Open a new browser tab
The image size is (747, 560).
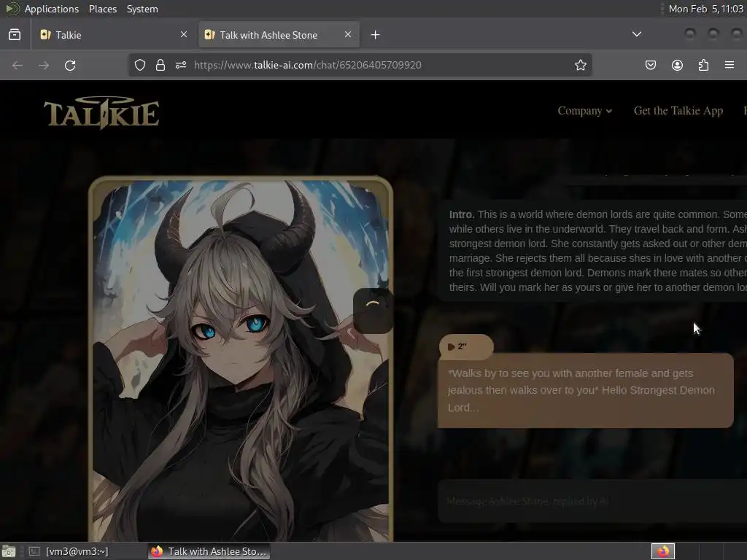376,35
